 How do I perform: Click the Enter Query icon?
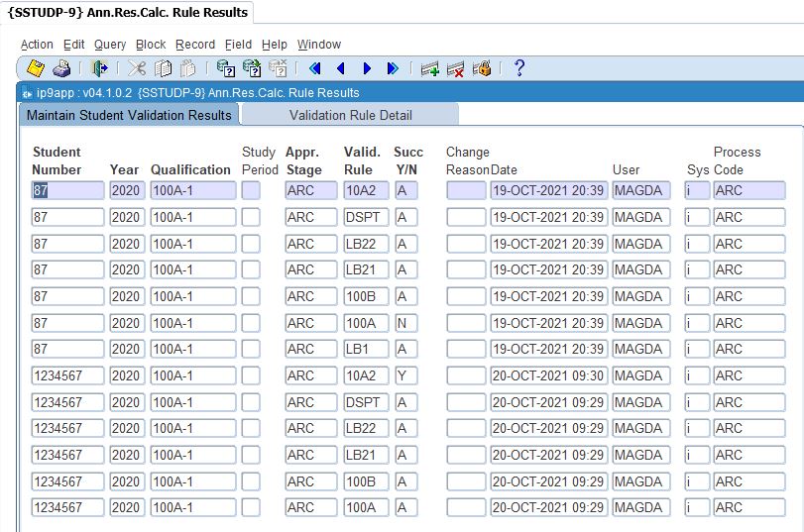[x=226, y=68]
